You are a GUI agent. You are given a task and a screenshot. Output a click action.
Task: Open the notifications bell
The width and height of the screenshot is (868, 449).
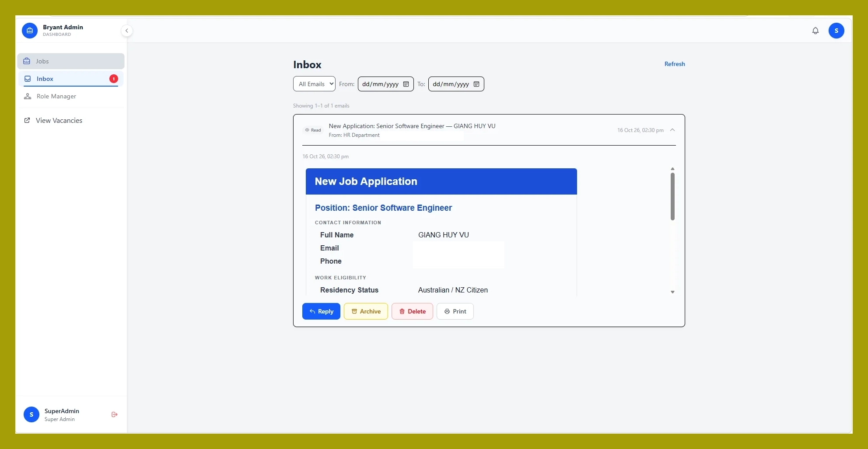[x=815, y=31]
